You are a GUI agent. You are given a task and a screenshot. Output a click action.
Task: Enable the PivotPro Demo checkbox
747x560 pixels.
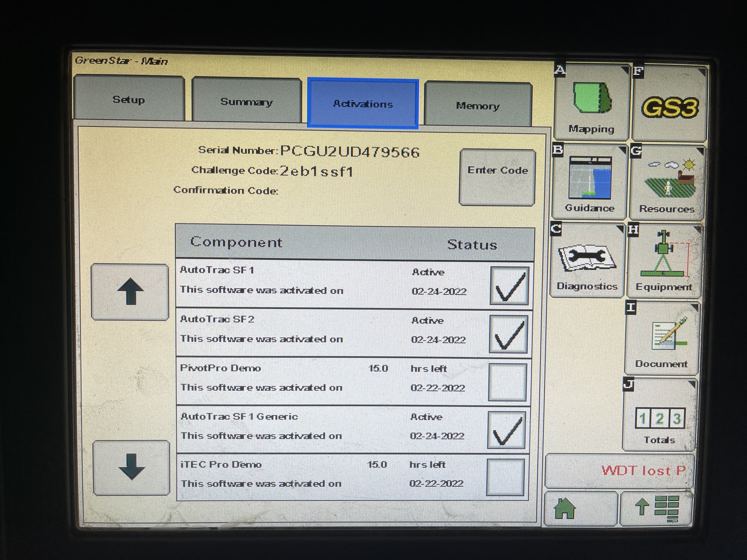[x=507, y=382]
